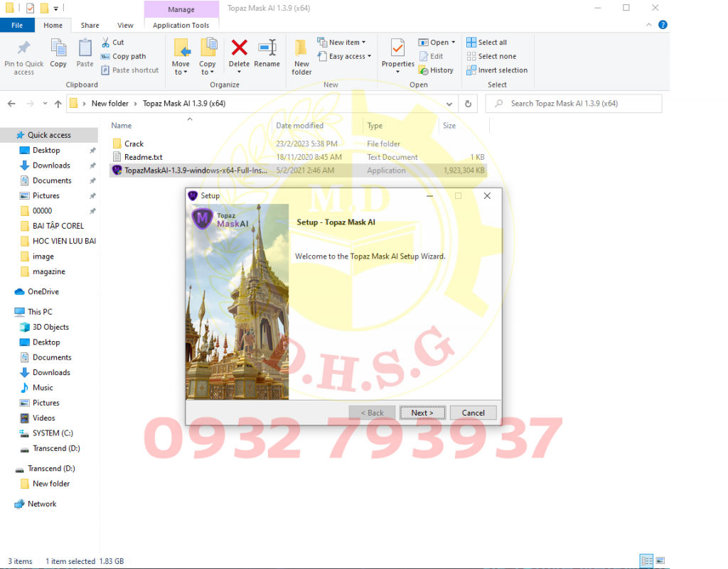Click the Edit icon in Open group
The image size is (728, 569).
pyautogui.click(x=424, y=56)
